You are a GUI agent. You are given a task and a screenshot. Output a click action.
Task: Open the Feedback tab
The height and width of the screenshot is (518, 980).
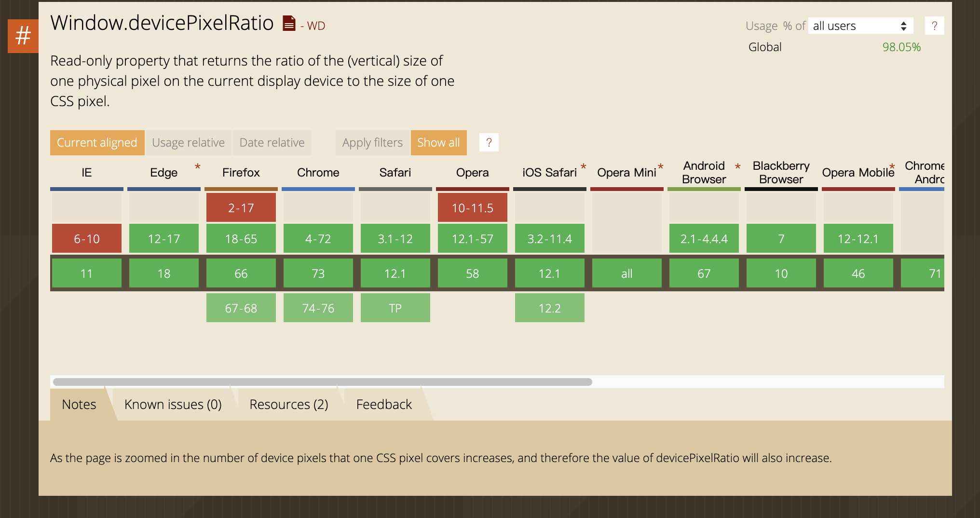[x=384, y=404]
